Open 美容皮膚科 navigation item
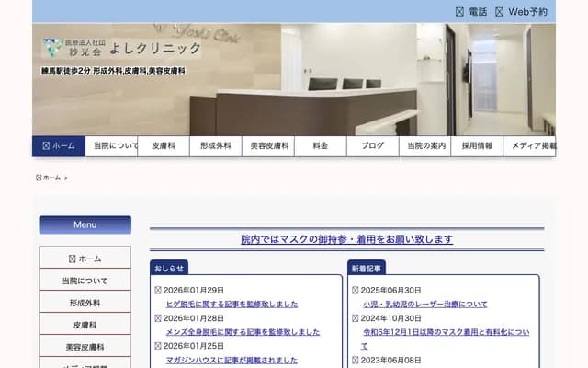588x368 pixels. [268, 146]
